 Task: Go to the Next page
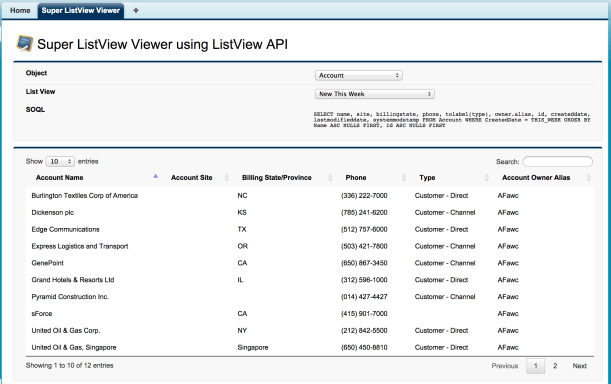(579, 366)
